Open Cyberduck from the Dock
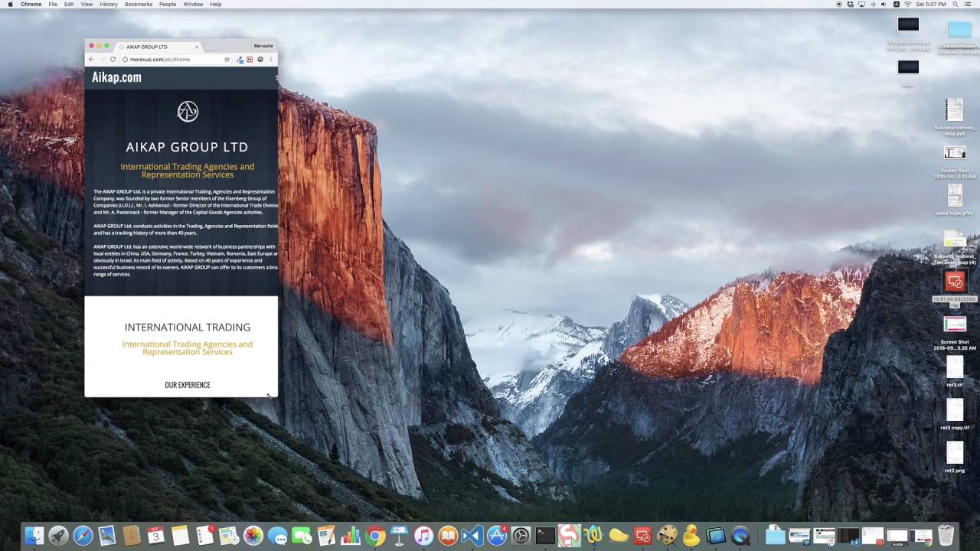The height and width of the screenshot is (551, 980). tap(691, 536)
